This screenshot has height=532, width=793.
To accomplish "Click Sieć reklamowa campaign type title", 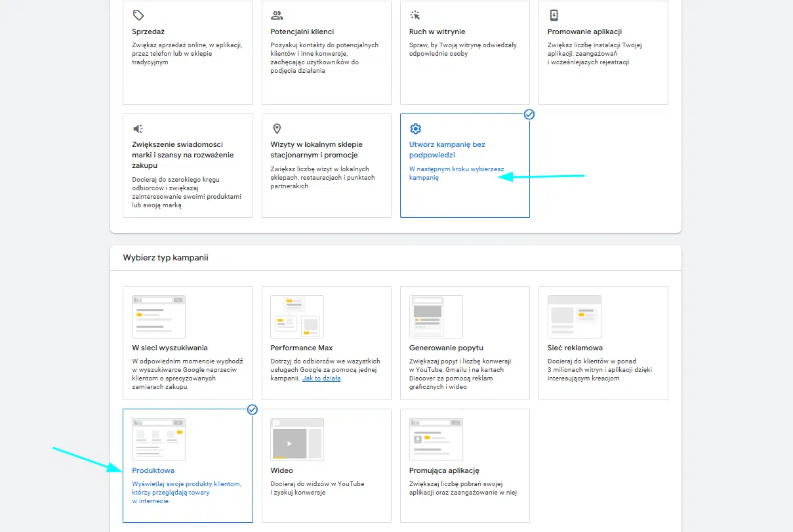I will pyautogui.click(x=575, y=348).
